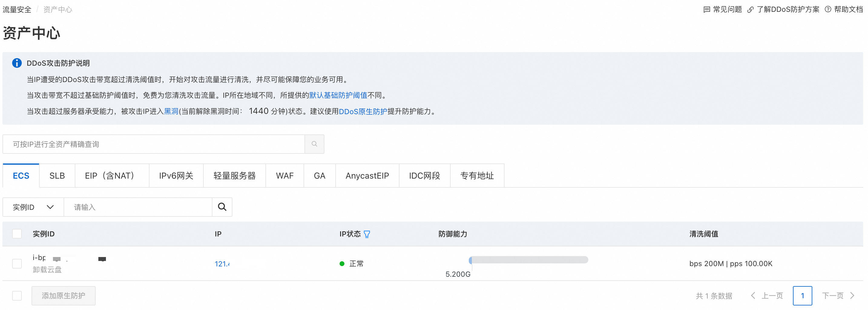Screen dimensions: 868x310
Task: Click the search magnifier next to 请输入
Action: (222, 206)
